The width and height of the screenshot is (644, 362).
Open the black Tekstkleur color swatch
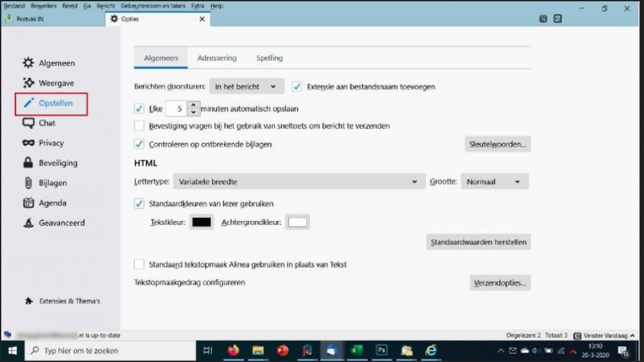[202, 222]
